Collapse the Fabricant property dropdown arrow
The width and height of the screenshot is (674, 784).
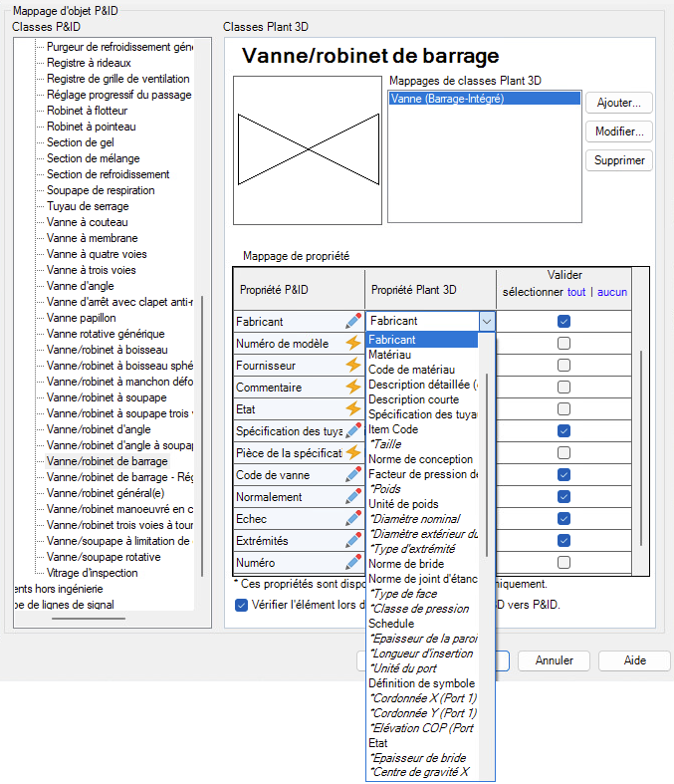click(x=487, y=321)
